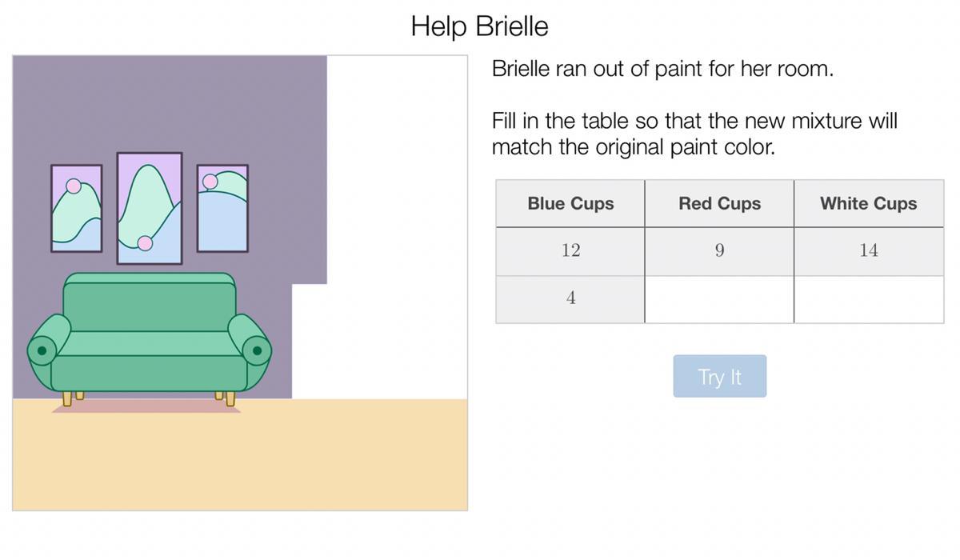The width and height of the screenshot is (960, 560).
Task: Select the empty White Cups input cell
Action: coord(869,299)
